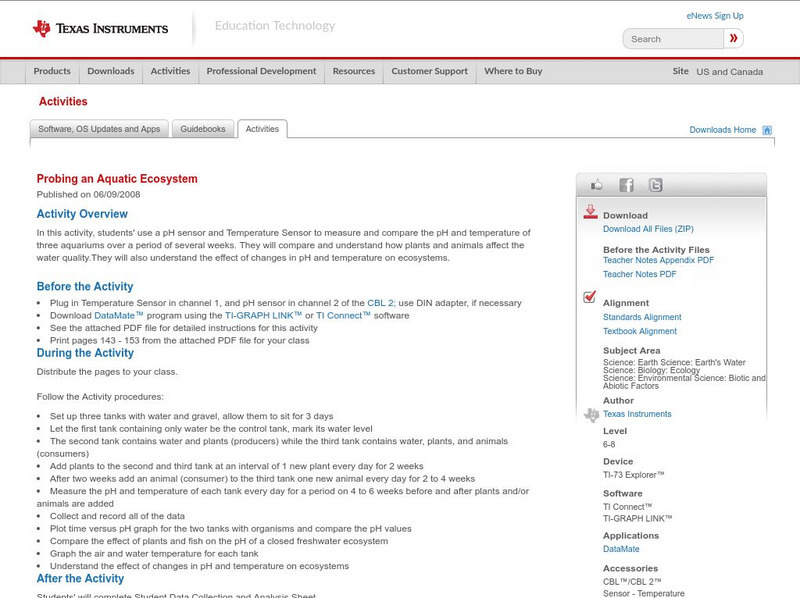Image resolution: width=800 pixels, height=598 pixels.
Task: Open Professional Development menu
Action: [261, 71]
